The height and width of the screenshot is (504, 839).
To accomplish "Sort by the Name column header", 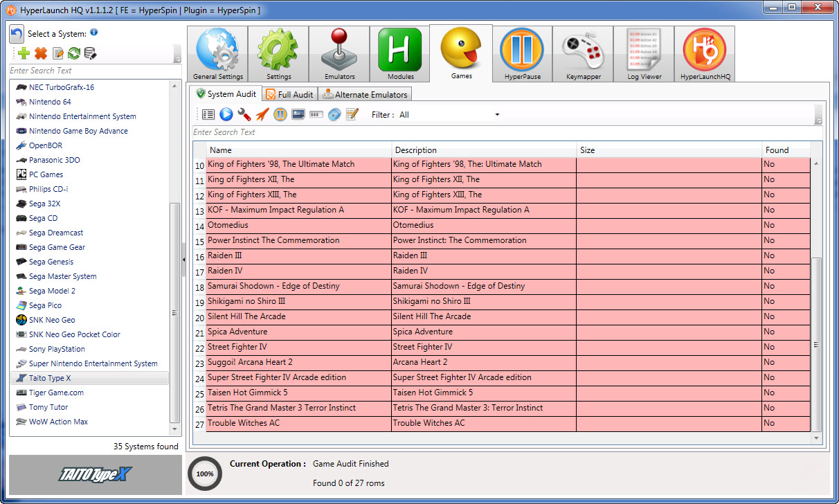I will (299, 150).
